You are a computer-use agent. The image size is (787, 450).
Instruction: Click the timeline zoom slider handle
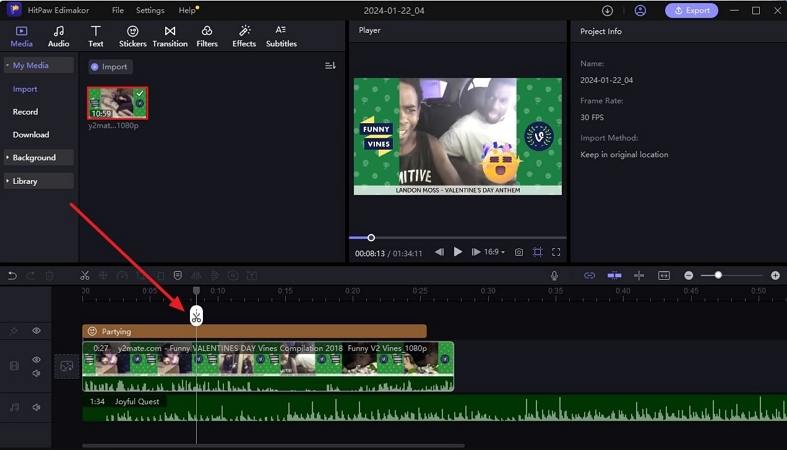(718, 275)
